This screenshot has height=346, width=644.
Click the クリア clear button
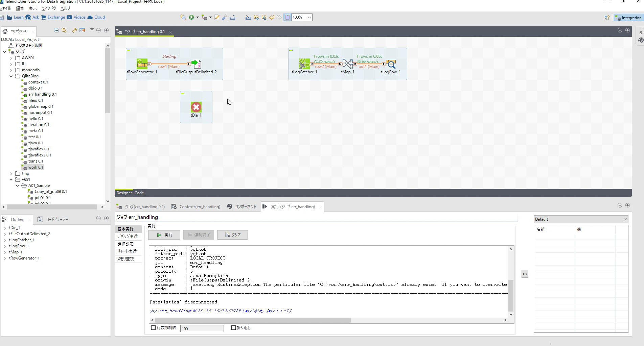[x=233, y=235]
